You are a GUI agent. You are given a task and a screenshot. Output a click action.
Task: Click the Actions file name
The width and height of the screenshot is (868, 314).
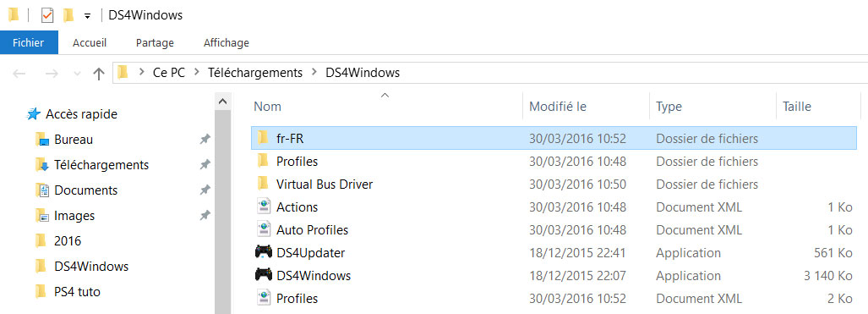297,207
